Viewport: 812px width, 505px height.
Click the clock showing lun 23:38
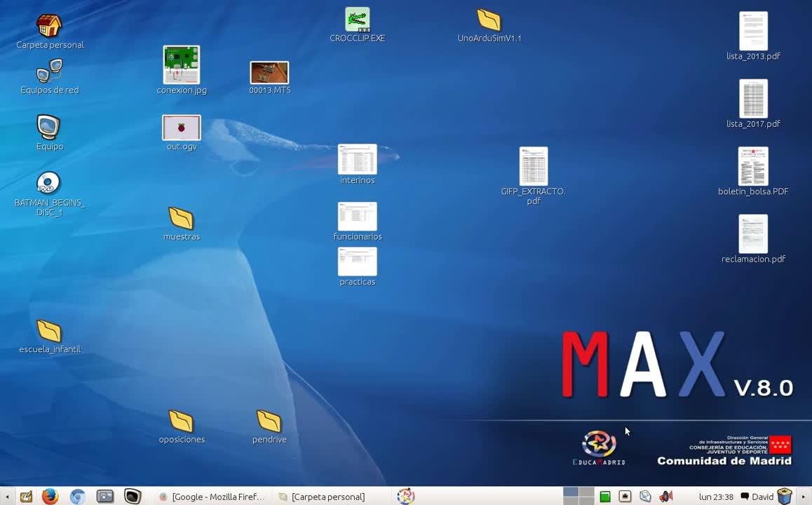click(x=716, y=497)
